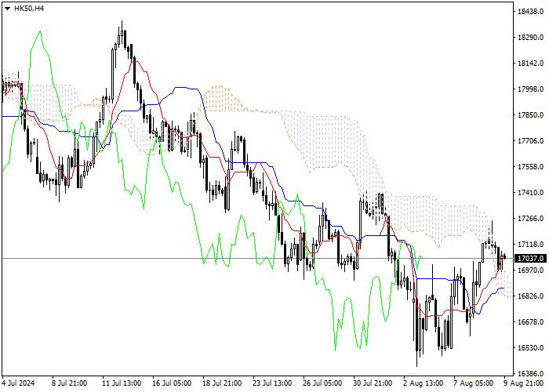Click the 17850.0 price axis label
549x392 pixels.
pos(530,115)
